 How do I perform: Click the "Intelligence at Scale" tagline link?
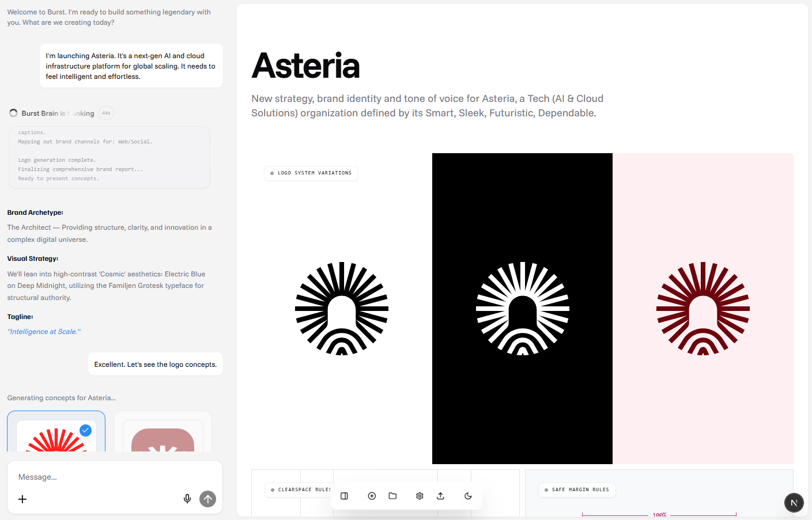(x=44, y=332)
